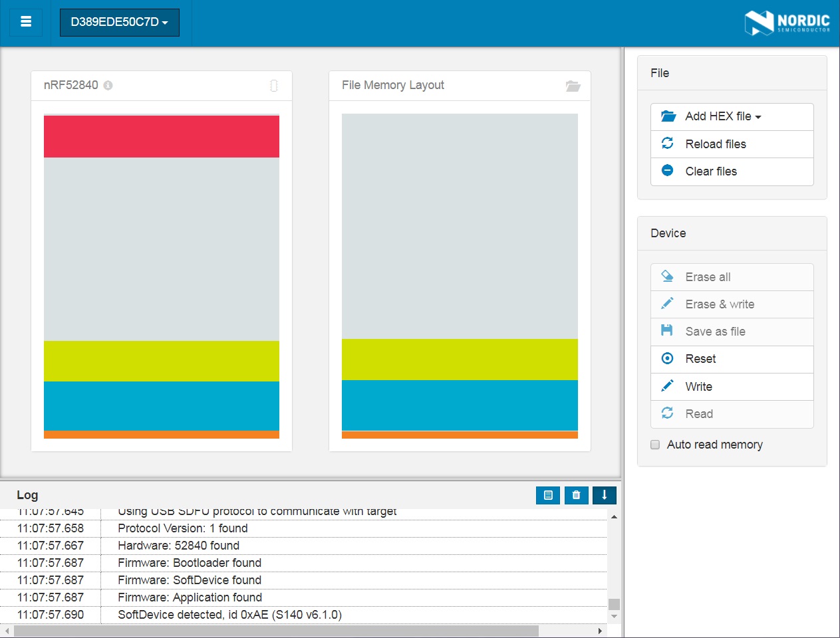Open the D389EDE50C7D device selector dropdown
The width and height of the screenshot is (840, 638).
[120, 22]
